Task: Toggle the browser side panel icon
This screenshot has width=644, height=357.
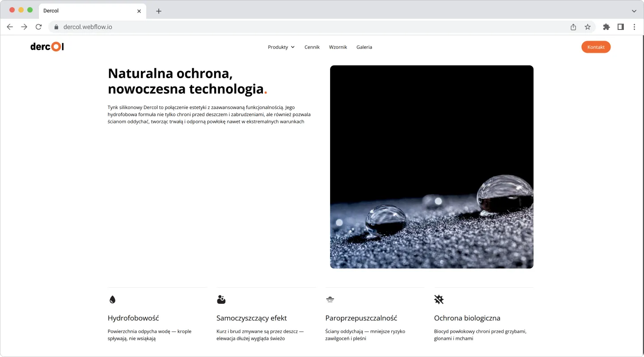Action: pos(621,27)
